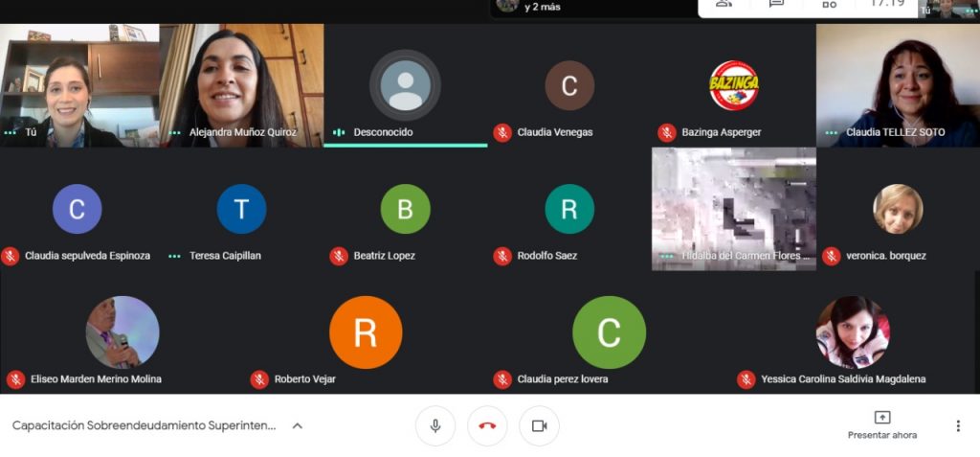Open the chat messages icon
Screen dimensions: 980x457
tap(777, 4)
